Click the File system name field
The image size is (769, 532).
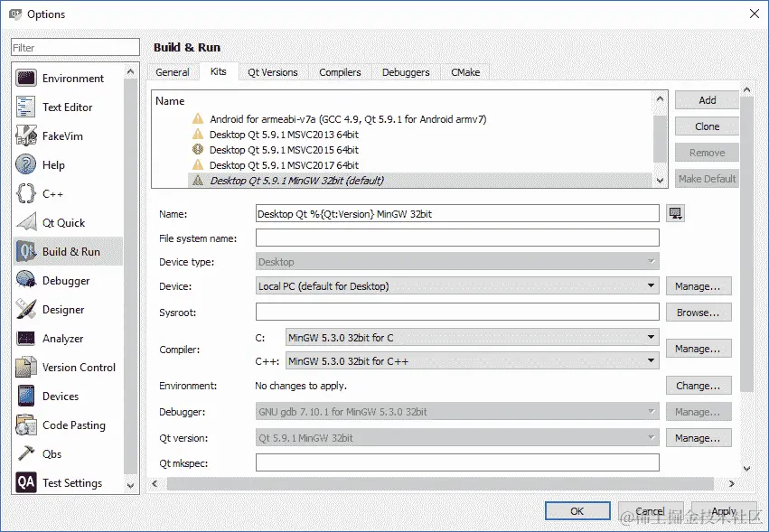point(457,238)
